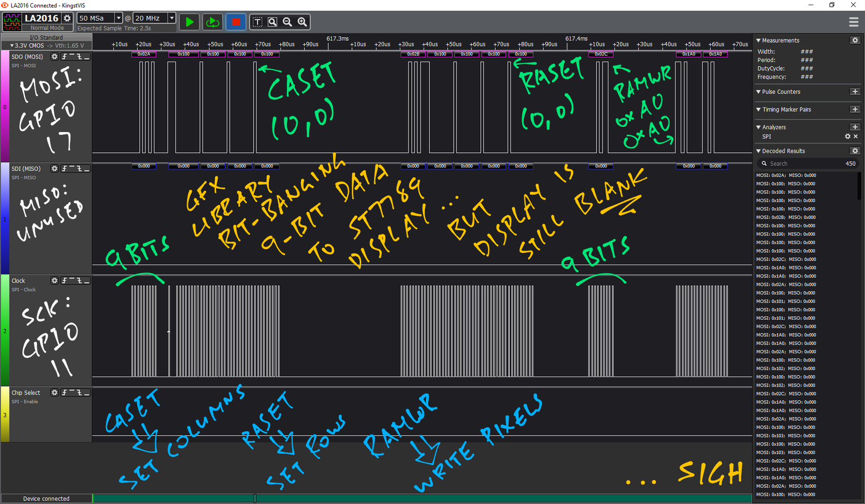
Task: Start repeated loop capture
Action: (x=212, y=22)
